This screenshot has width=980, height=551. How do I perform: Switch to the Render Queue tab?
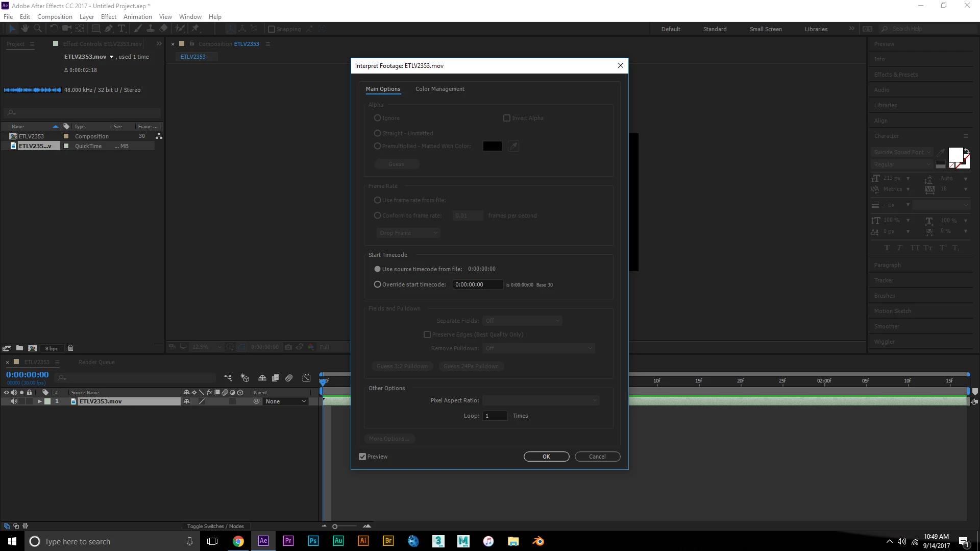coord(96,362)
